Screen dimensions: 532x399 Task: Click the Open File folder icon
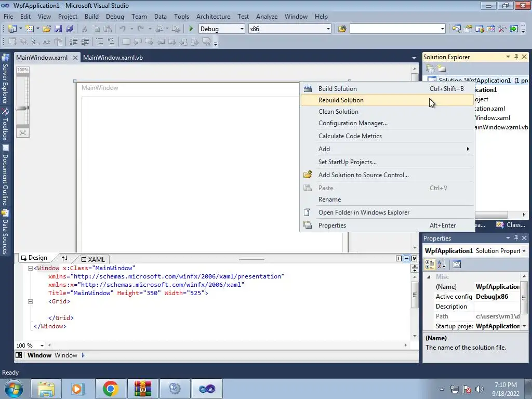coord(46,29)
